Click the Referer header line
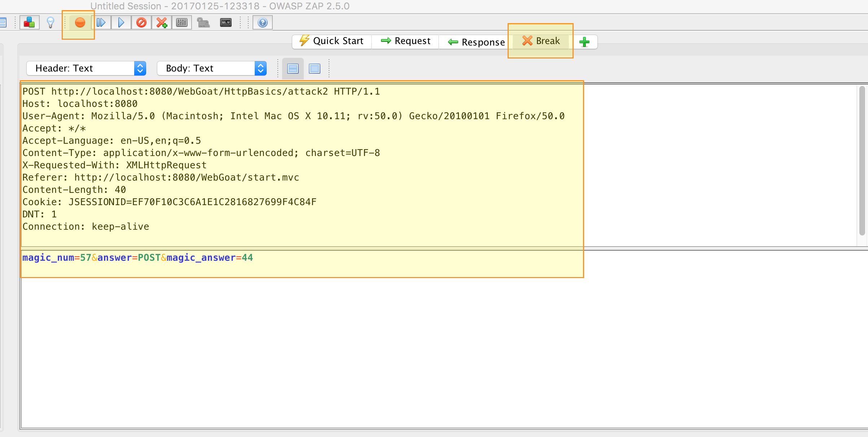 point(161,177)
